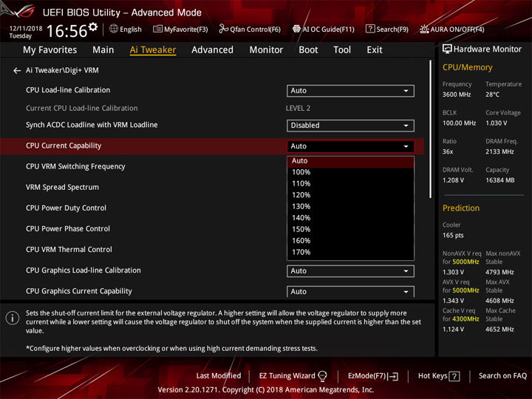532x399 pixels.
Task: Select the 110% option
Action: pos(350,184)
